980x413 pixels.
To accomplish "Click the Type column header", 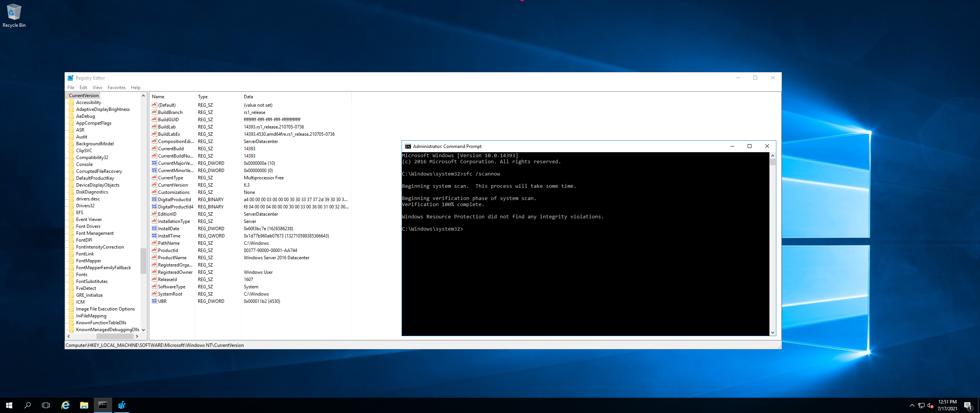I will tap(218, 97).
